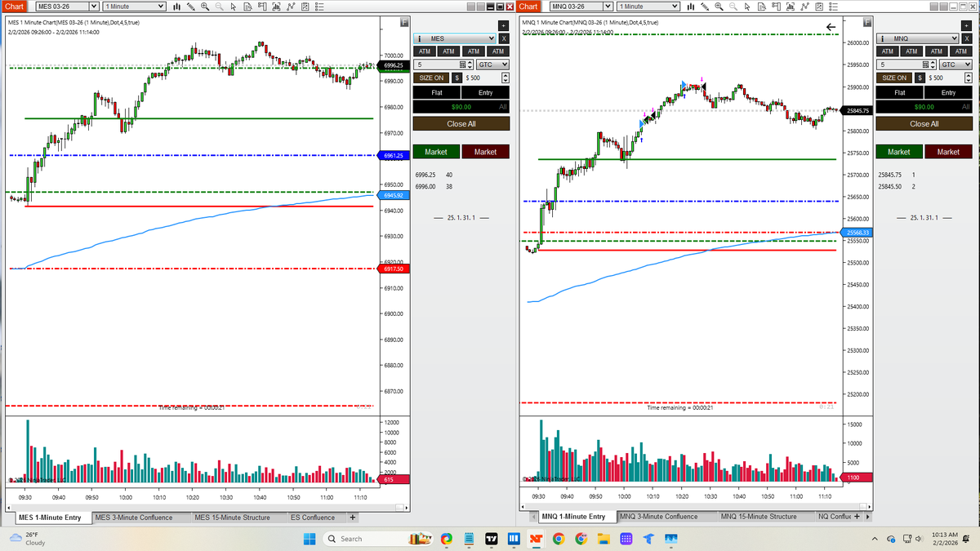Zoom in on the MES chart using magnifier icon
This screenshot has height=551, width=980.
click(x=206, y=7)
